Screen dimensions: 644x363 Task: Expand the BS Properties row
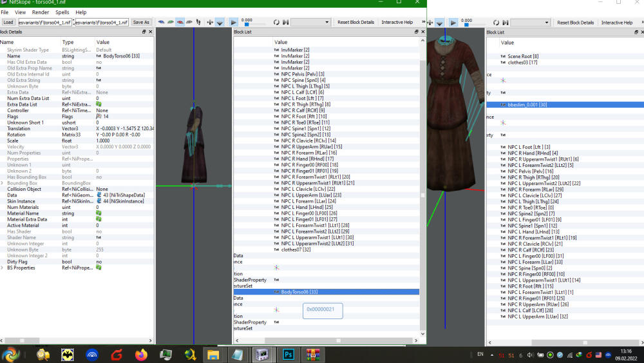coord(3,268)
